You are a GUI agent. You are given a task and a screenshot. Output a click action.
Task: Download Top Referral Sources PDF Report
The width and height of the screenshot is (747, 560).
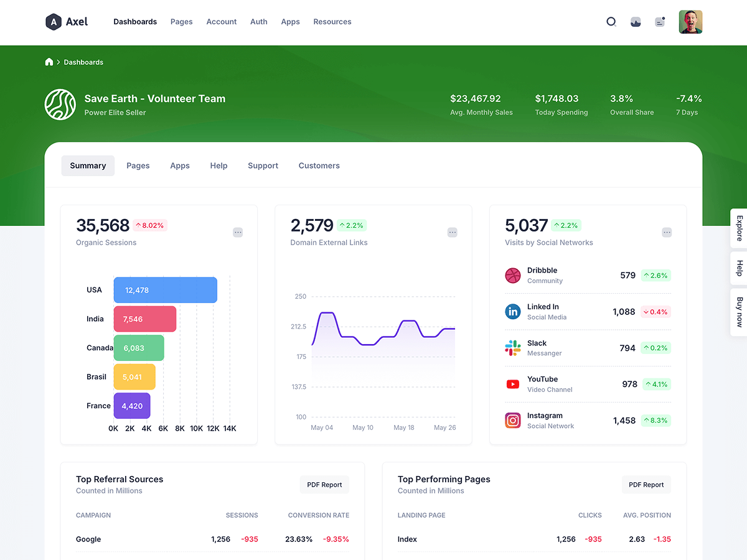[324, 485]
